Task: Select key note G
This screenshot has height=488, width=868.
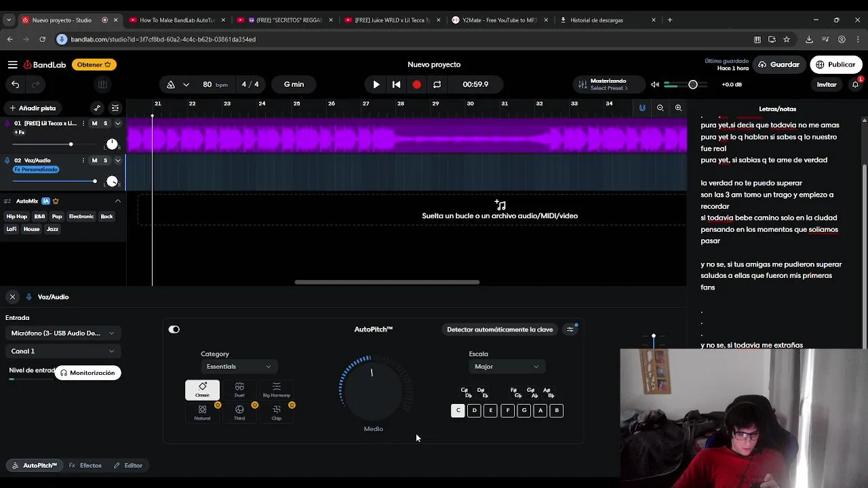Action: pyautogui.click(x=524, y=411)
